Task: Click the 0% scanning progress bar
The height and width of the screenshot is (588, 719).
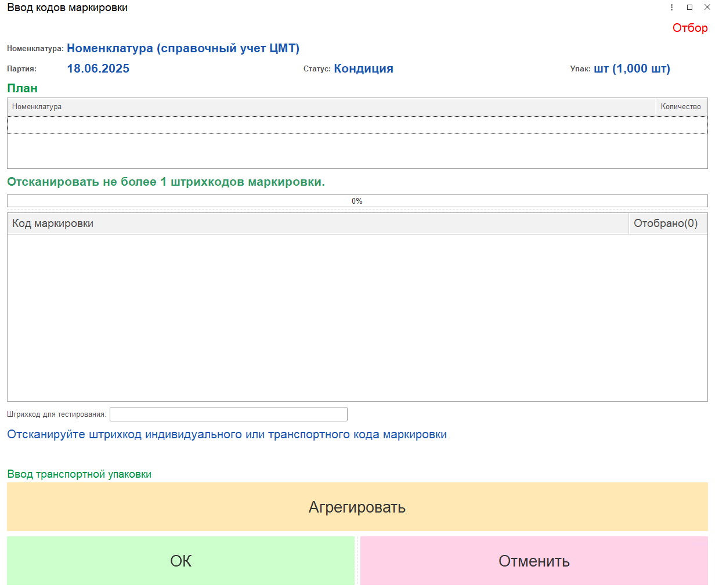Action: pos(357,201)
